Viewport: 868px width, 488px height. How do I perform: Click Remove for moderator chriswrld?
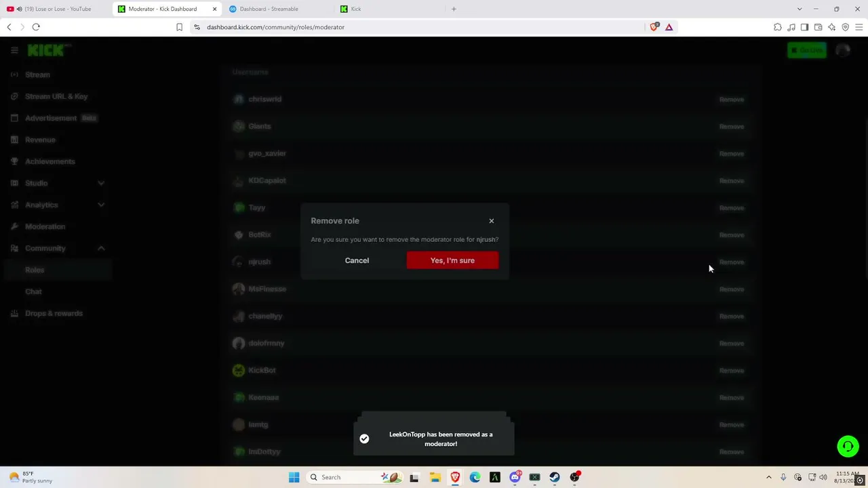coord(732,100)
